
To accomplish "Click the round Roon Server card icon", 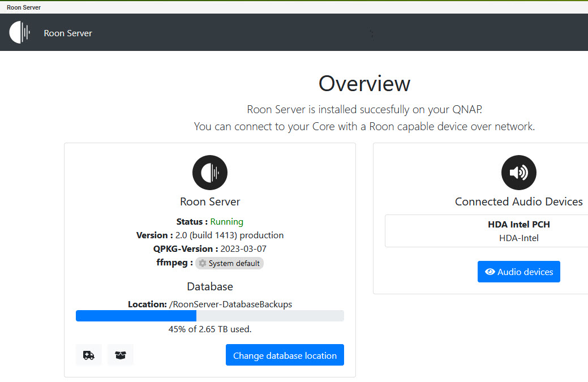I will click(x=210, y=173).
